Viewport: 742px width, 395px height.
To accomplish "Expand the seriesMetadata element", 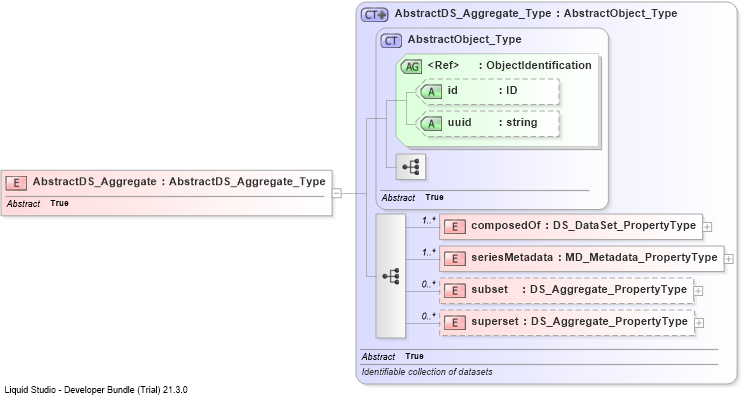I will pyautogui.click(x=729, y=259).
